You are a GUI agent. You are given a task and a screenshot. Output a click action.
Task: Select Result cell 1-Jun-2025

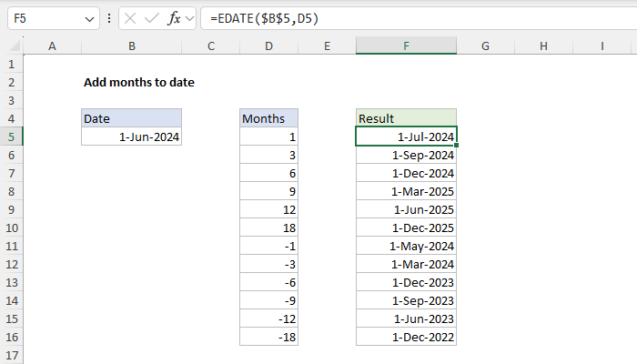406,209
